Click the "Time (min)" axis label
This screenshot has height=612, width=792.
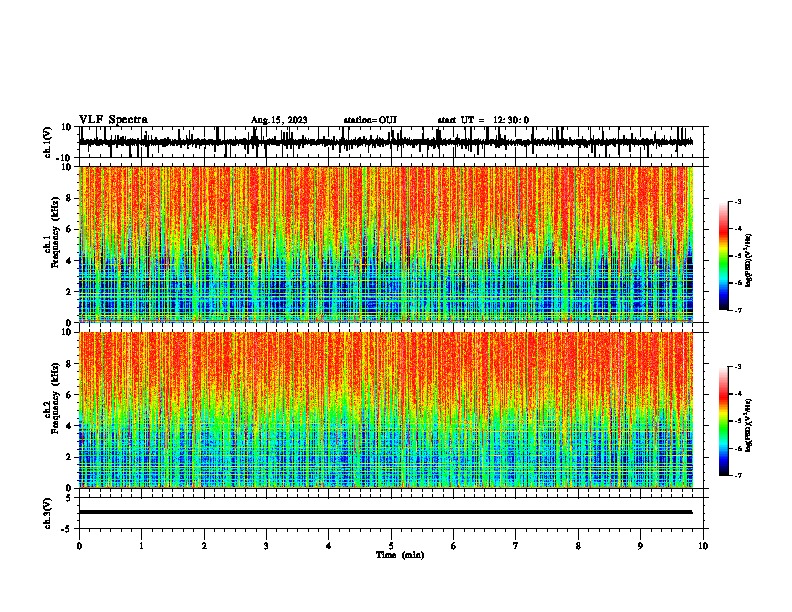pos(400,555)
